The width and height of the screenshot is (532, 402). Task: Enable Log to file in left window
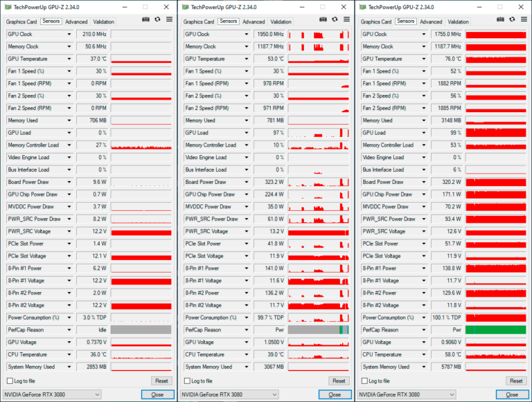coord(10,381)
